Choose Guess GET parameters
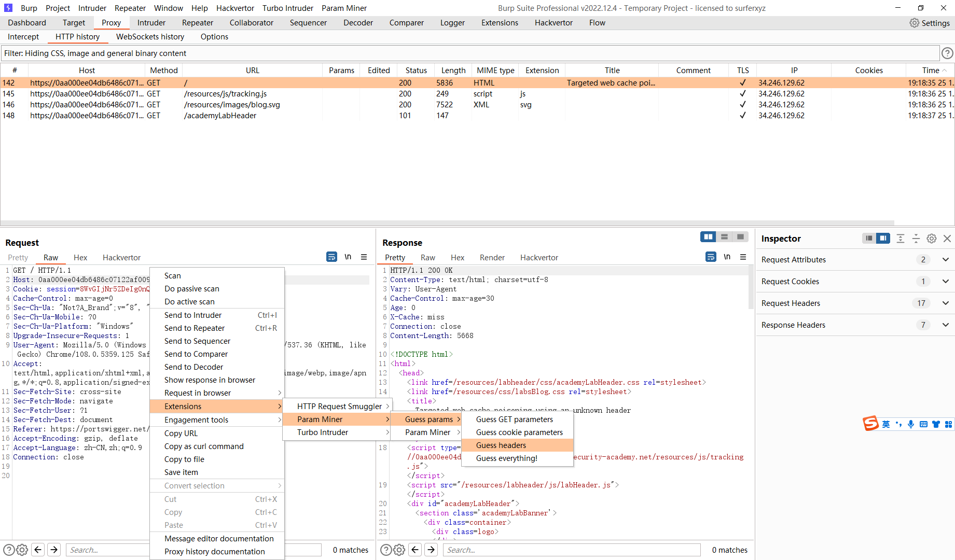 517,419
